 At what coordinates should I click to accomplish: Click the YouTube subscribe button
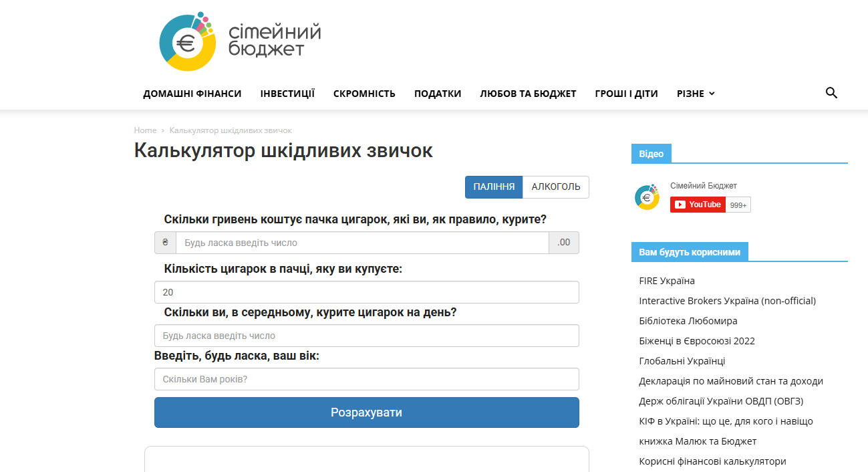698,205
